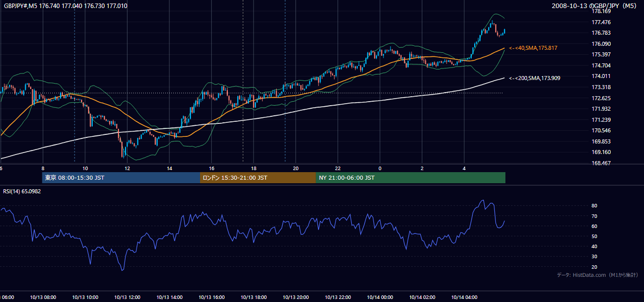Screen dimensions: 644x302
Task: Click the 174.011 price axis value
Action: (601, 77)
